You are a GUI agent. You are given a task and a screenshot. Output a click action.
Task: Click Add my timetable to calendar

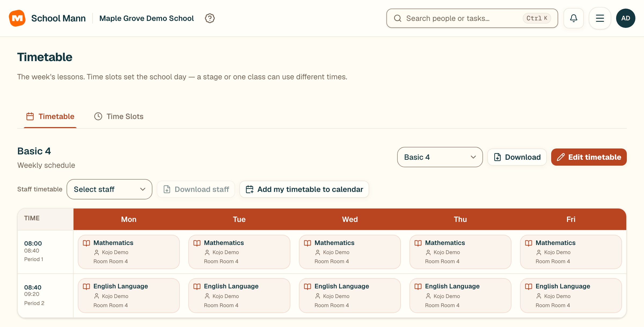point(304,189)
